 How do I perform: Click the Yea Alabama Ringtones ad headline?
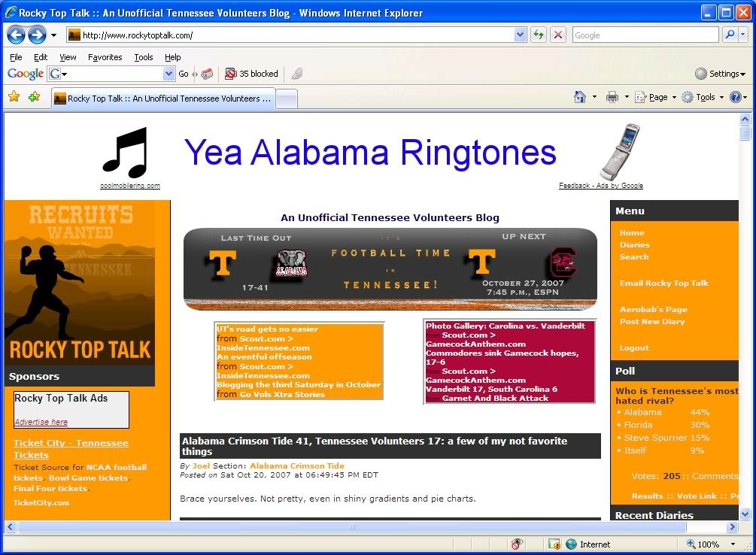click(x=370, y=153)
